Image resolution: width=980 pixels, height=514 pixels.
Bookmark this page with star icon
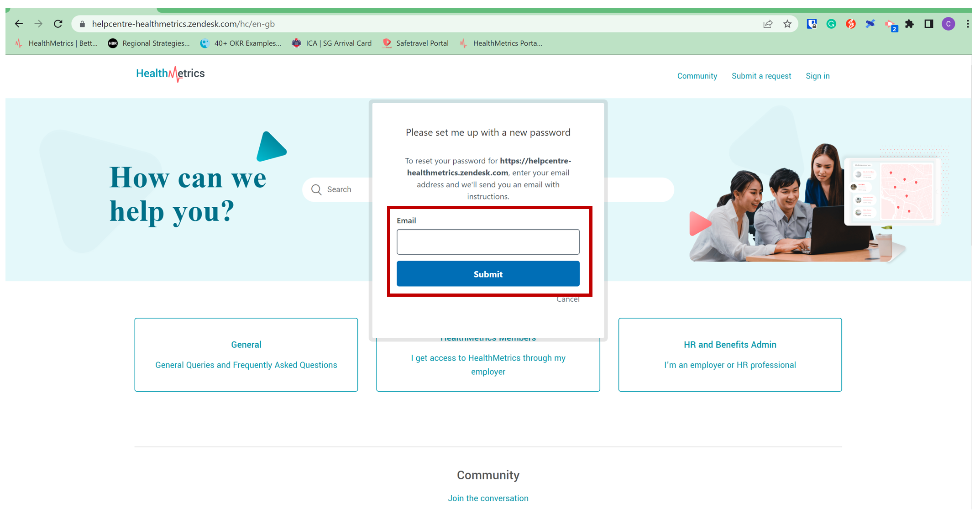(787, 24)
